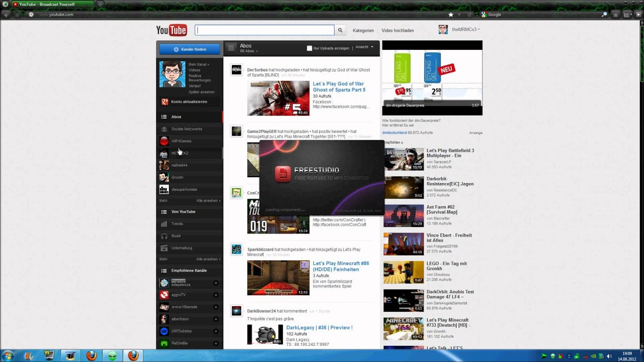Open the Battlefield 3 Multiplayer recommended thumbnail
The width and height of the screenshot is (644, 362).
point(404,159)
